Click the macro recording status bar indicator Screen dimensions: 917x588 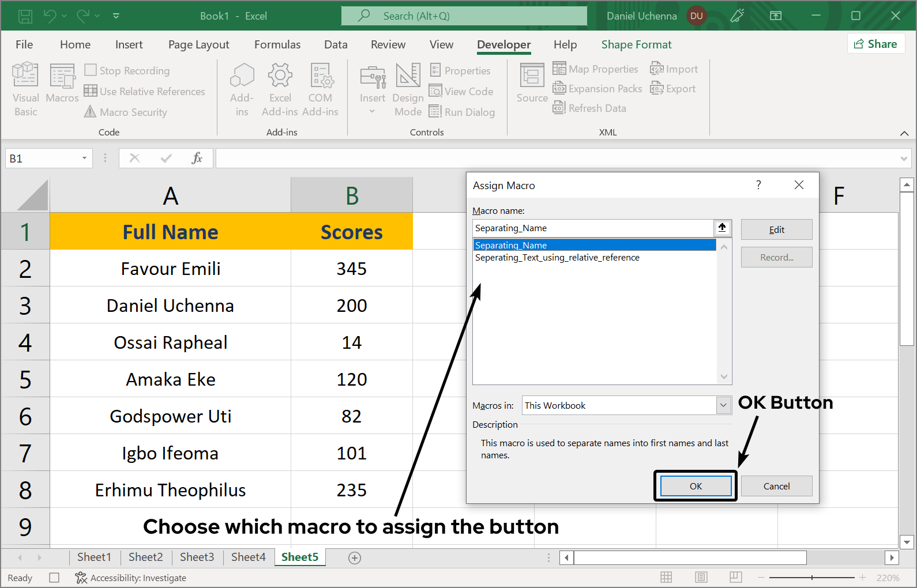[54, 578]
